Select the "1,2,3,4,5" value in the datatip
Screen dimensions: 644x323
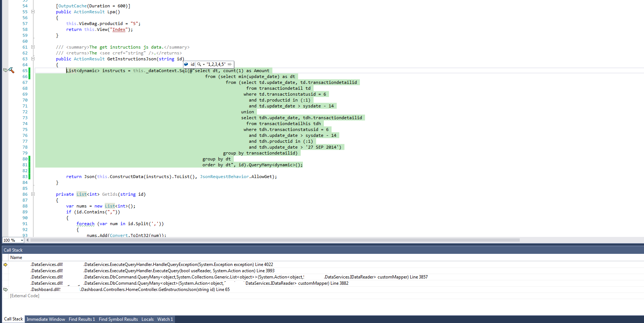click(x=216, y=64)
